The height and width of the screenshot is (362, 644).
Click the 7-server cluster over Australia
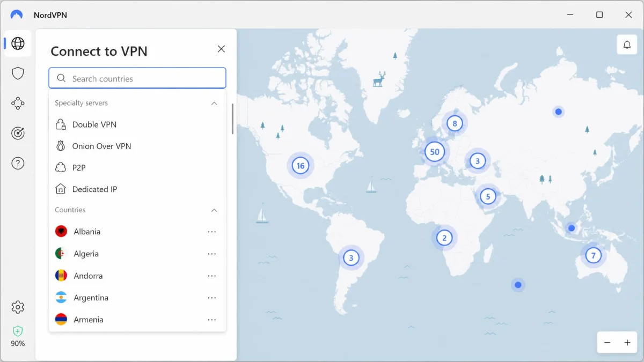click(x=593, y=255)
